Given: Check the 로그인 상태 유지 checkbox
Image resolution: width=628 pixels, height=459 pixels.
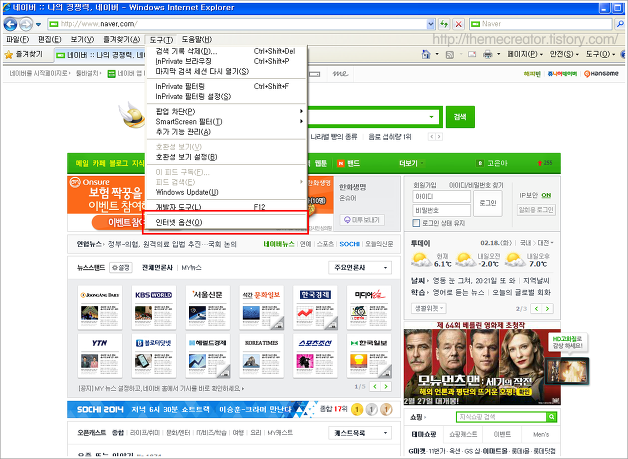Looking at the screenshot, I should tap(416, 223).
